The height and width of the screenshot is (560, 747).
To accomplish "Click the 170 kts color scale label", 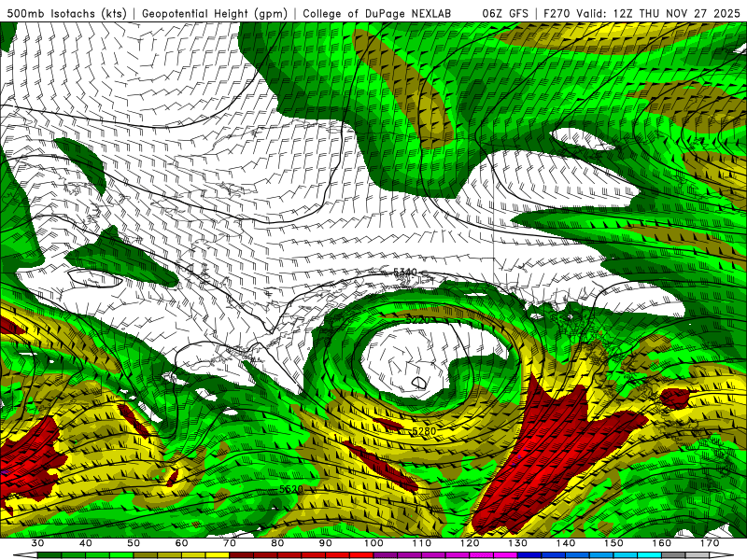I will click(710, 543).
